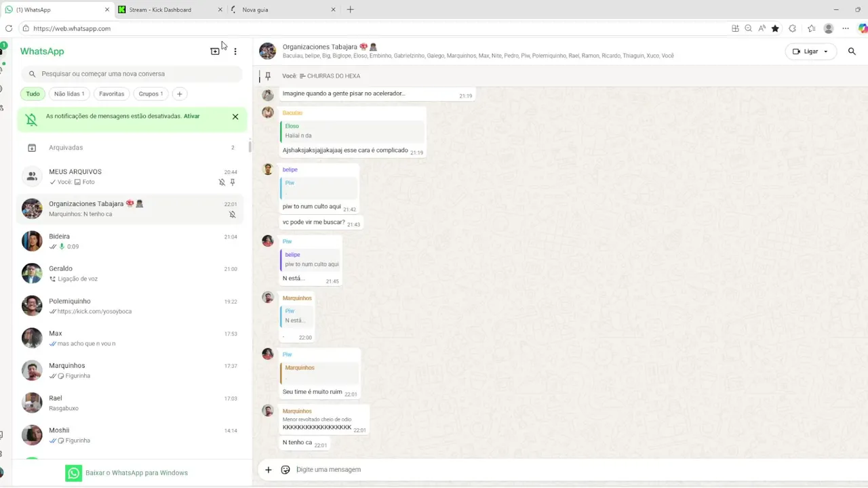The image size is (868, 488).
Task: Open the browser extensions puzzle icon
Action: pyautogui.click(x=792, y=28)
